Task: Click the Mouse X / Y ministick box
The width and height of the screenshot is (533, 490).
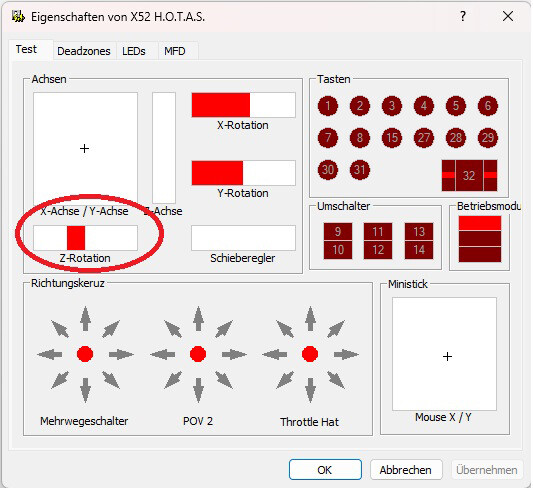Action: click(444, 354)
